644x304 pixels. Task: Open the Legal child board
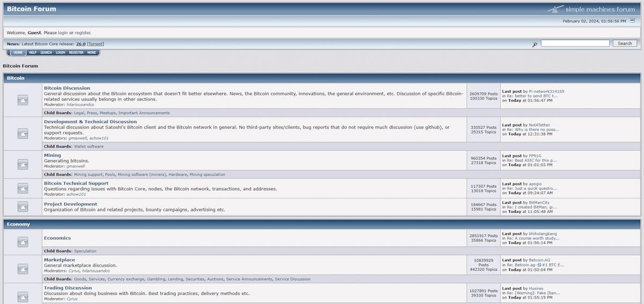pos(79,113)
